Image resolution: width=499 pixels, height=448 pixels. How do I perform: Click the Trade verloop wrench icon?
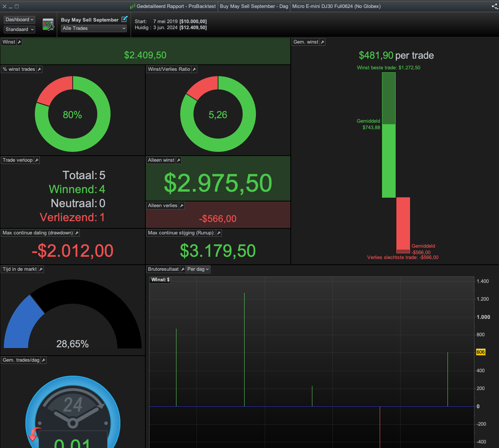[37, 160]
